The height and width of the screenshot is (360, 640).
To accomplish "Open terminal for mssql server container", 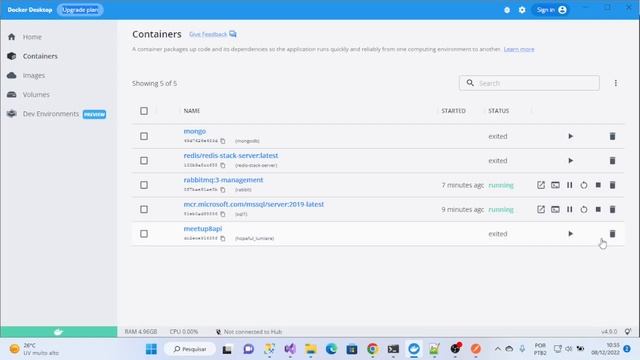I will [555, 209].
